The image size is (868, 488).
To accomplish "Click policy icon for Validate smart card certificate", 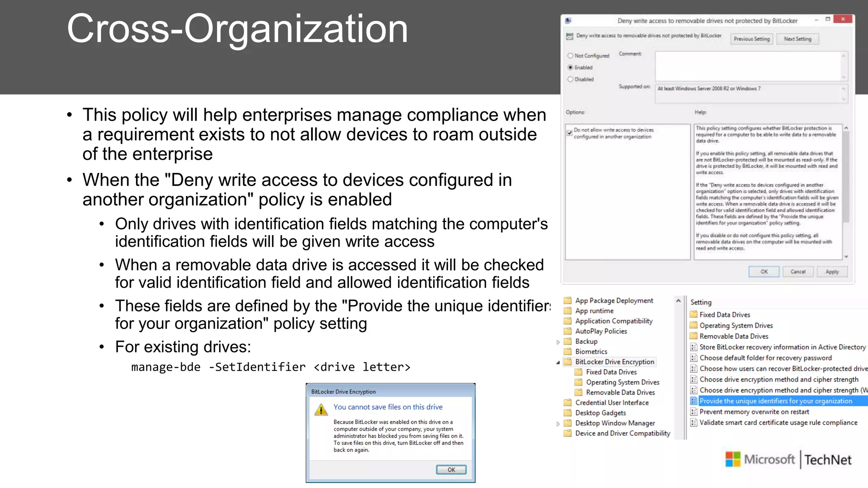I will [694, 422].
